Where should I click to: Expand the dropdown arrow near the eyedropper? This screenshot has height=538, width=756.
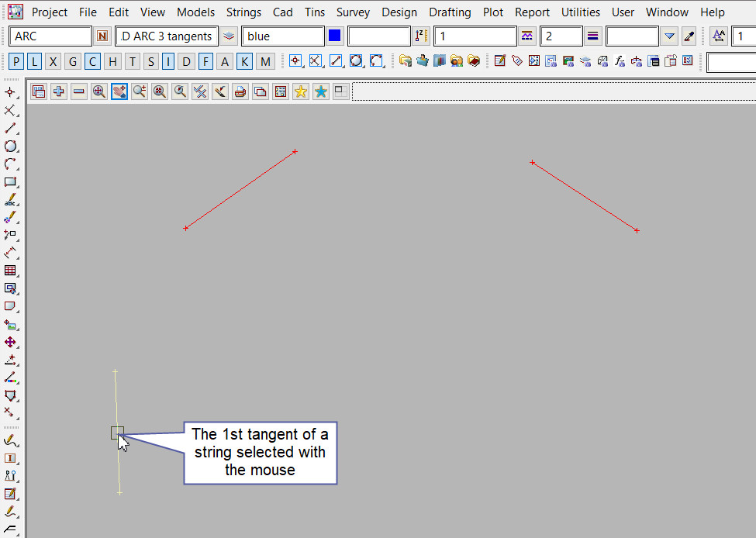[x=670, y=36]
